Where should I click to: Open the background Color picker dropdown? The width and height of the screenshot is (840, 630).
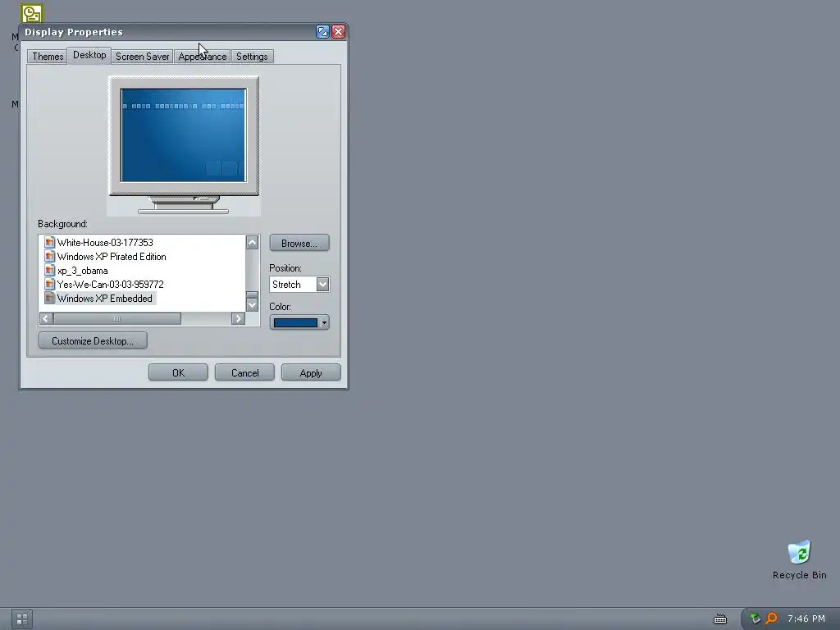[299, 322]
